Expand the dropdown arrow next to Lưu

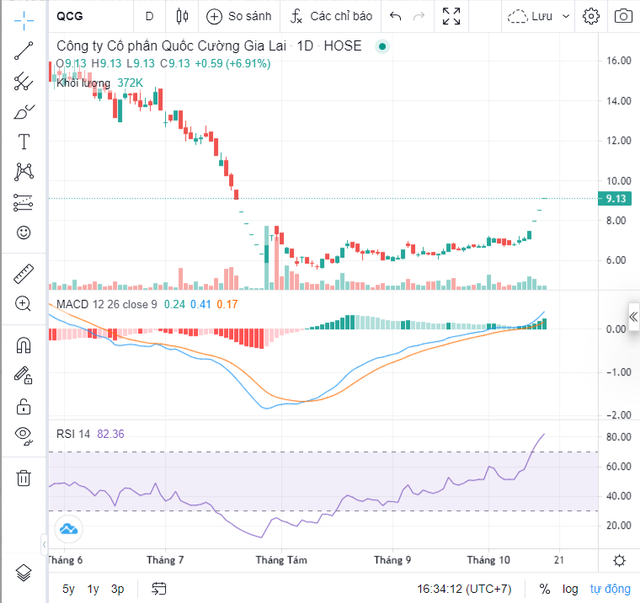coord(567,17)
